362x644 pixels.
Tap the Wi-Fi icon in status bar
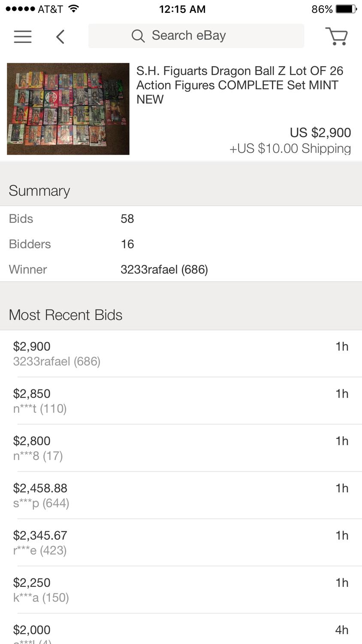pos(74,9)
